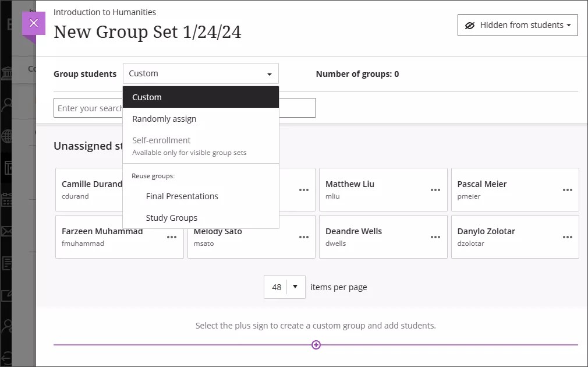The image size is (588, 367).
Task: Click the institution page icon in the sidebar
Action: (7, 72)
